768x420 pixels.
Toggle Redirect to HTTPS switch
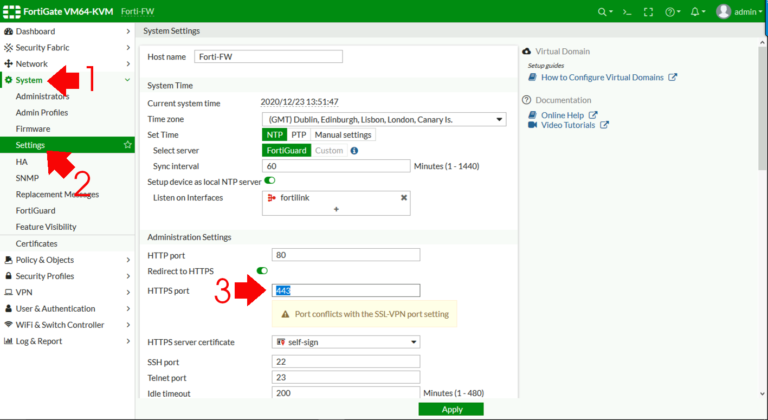pos(262,271)
